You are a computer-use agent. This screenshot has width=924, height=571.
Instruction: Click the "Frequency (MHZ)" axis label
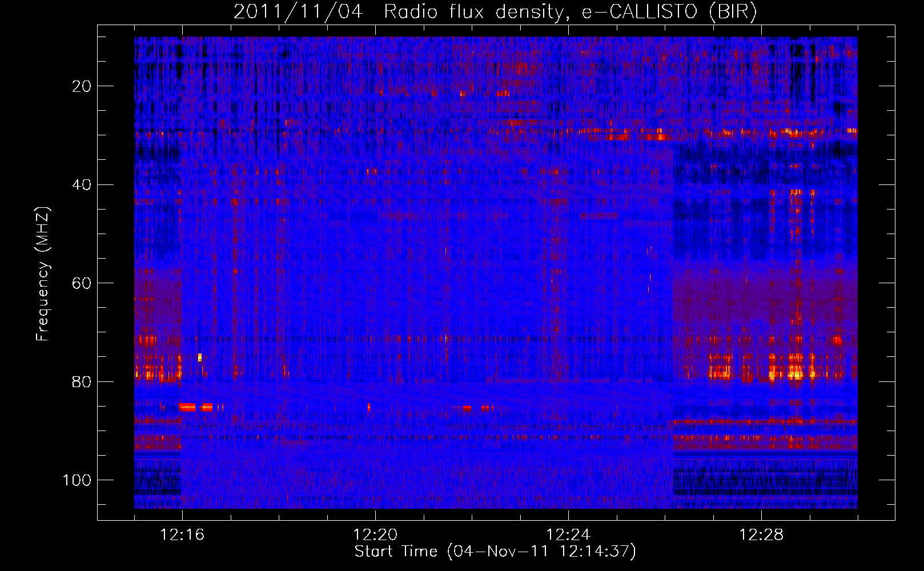coord(43,274)
